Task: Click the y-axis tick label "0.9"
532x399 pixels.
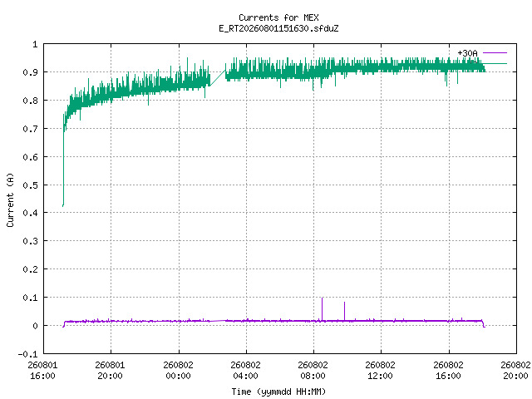Action: [x=30, y=72]
